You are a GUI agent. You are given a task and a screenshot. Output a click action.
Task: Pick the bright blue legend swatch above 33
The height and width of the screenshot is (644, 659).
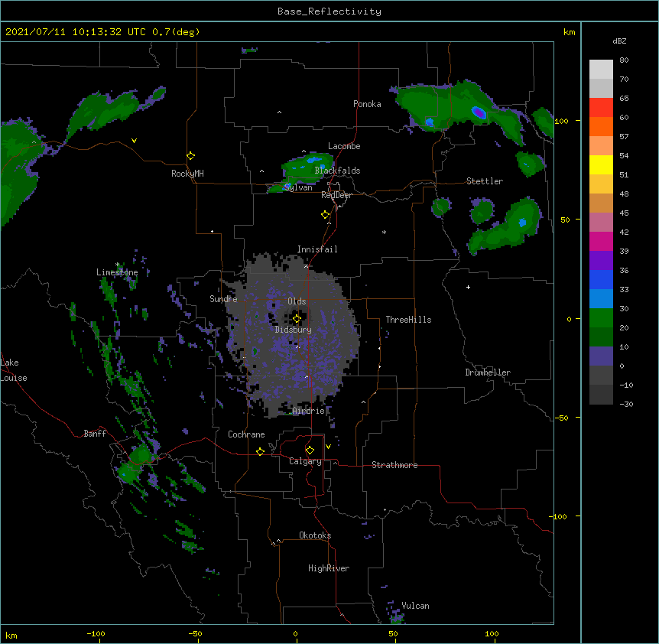601,279
